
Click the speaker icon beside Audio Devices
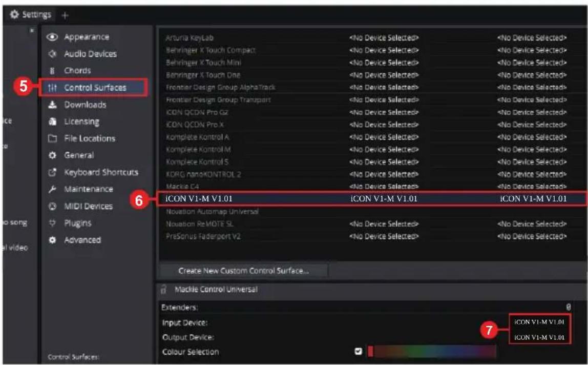pyautogui.click(x=52, y=54)
